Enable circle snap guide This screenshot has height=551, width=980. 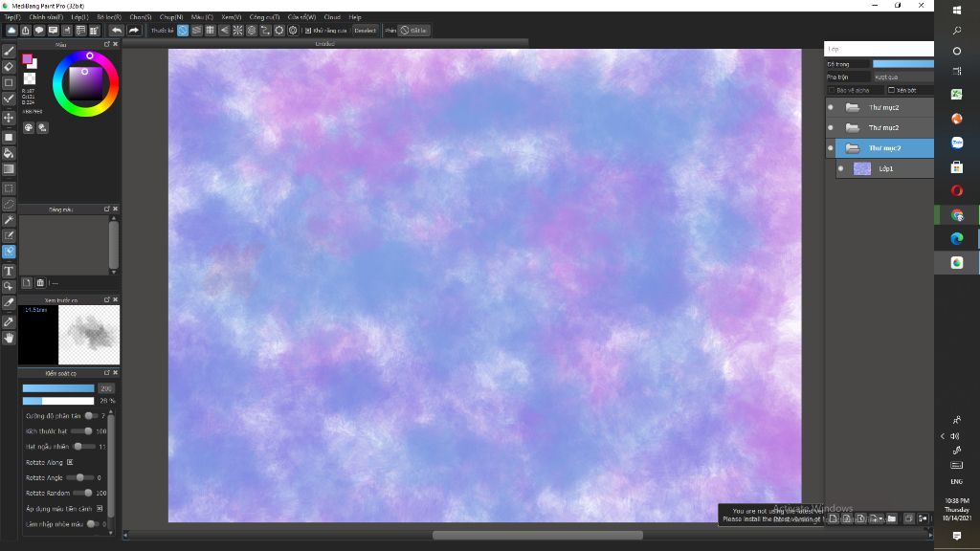point(252,30)
